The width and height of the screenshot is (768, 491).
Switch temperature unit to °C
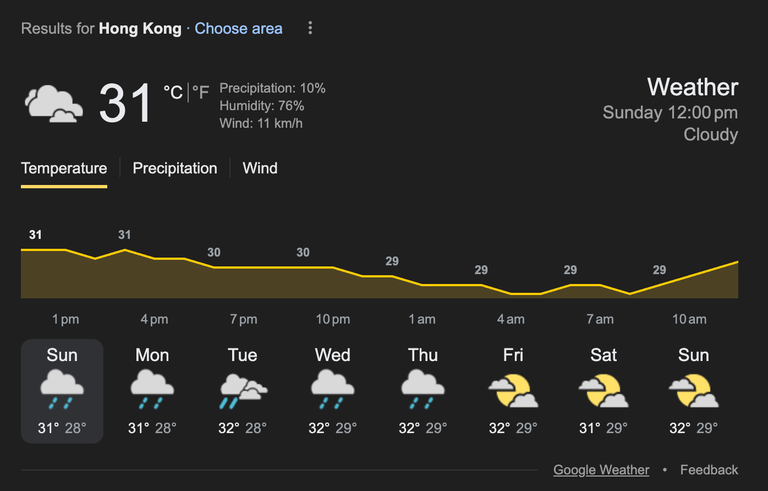pyautogui.click(x=173, y=92)
